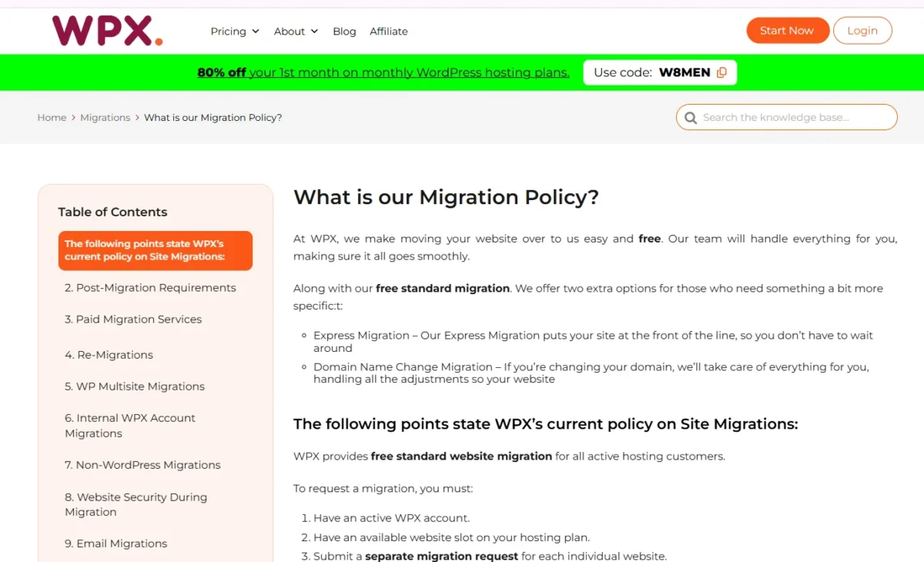
Task: View the Non-WordPress Migrations section
Action: coord(143,465)
